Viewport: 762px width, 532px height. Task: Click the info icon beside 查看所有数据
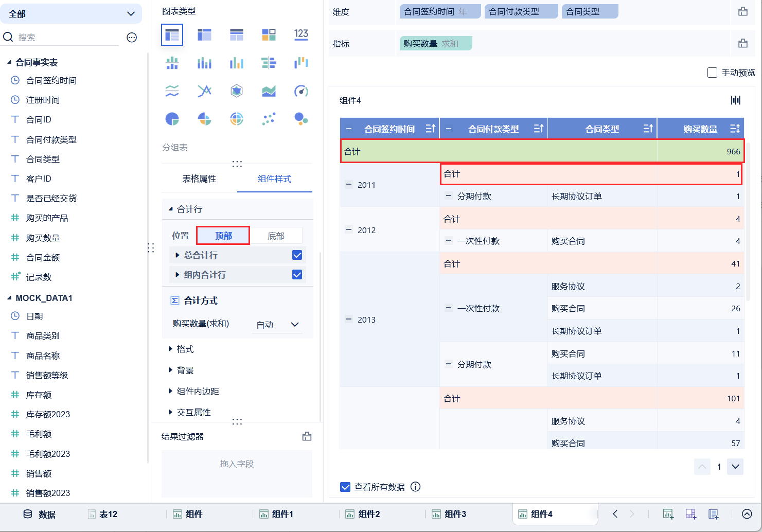tap(416, 487)
